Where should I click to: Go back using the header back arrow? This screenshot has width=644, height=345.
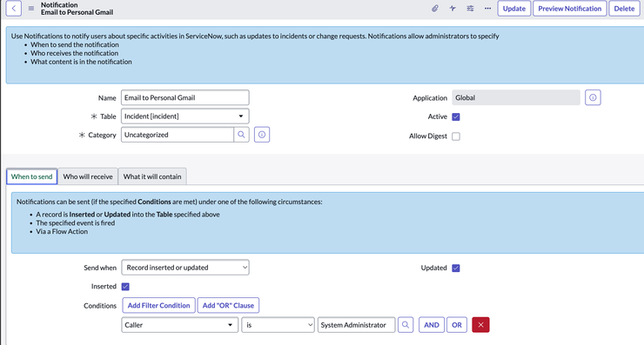[14, 8]
